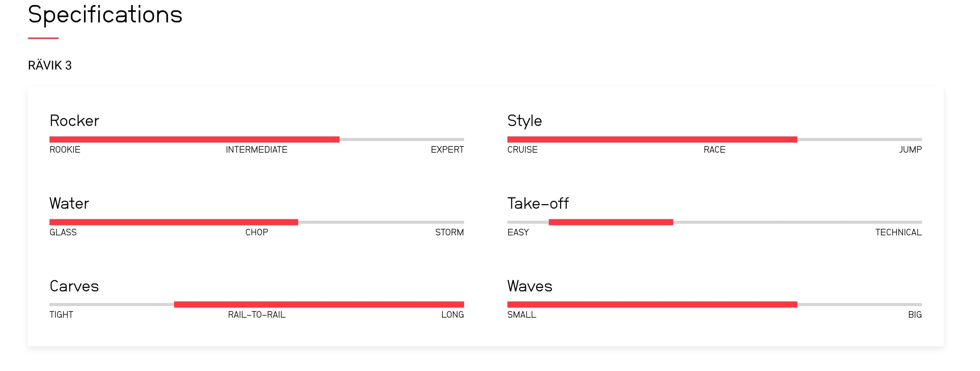The height and width of the screenshot is (371, 980).
Task: Click the Specifications heading
Action: point(105,15)
